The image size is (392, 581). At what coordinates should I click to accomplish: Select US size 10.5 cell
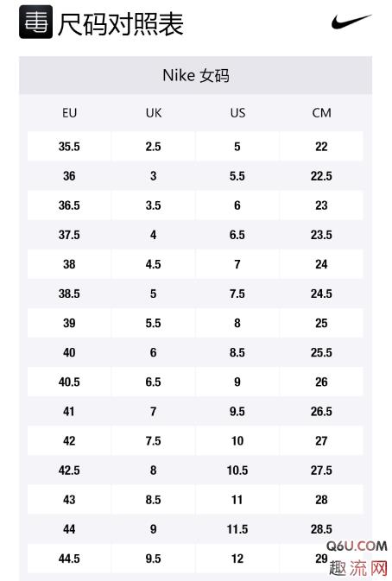[x=237, y=470]
